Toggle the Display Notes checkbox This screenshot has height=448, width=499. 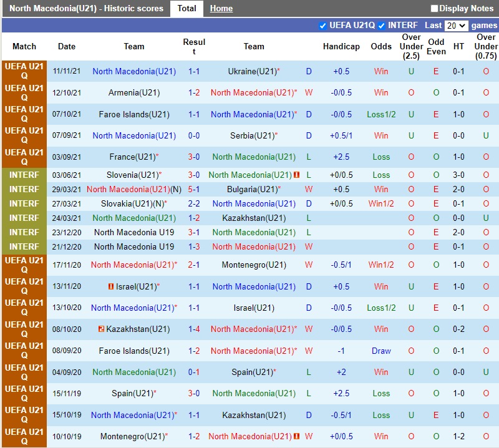[x=434, y=9]
